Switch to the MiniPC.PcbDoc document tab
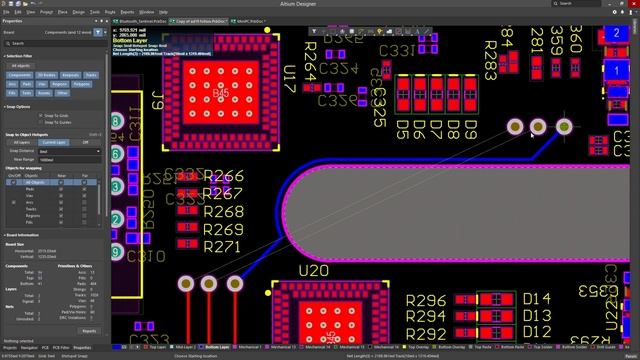The image size is (640, 360). 248,21
